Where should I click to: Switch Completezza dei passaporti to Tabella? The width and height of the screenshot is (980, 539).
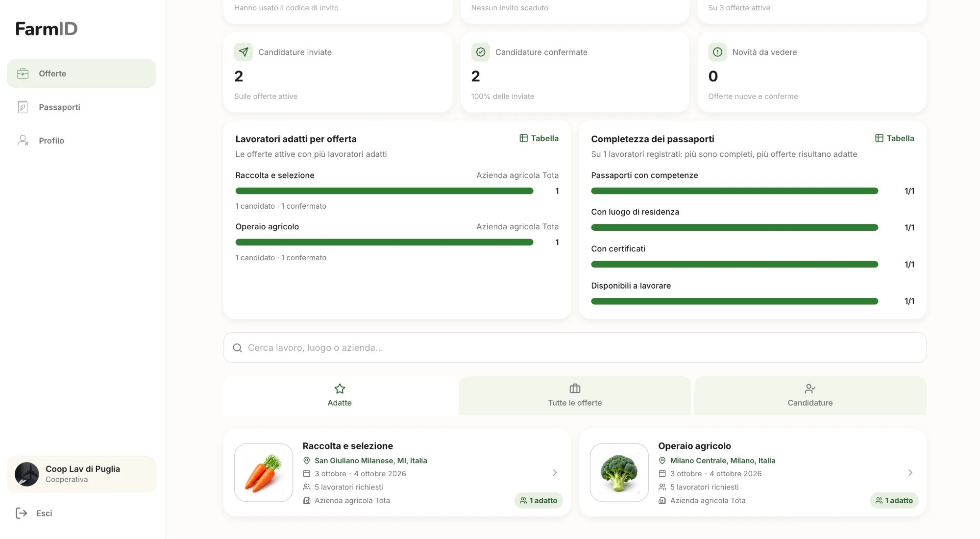tap(895, 139)
